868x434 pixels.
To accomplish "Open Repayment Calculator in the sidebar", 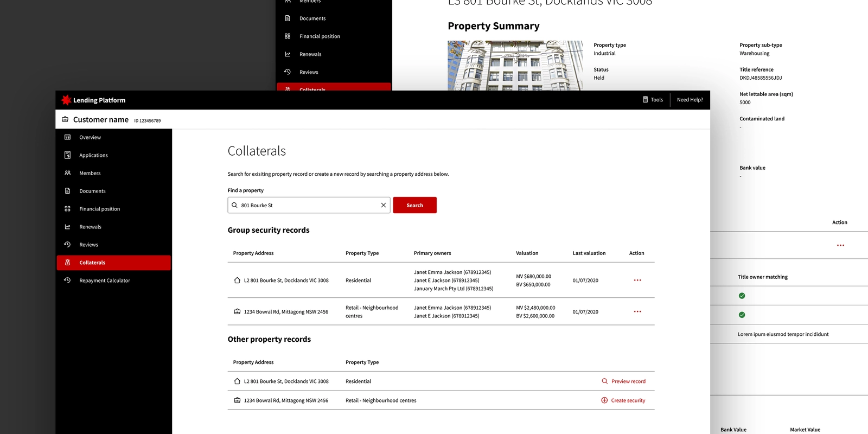I will click(114, 280).
